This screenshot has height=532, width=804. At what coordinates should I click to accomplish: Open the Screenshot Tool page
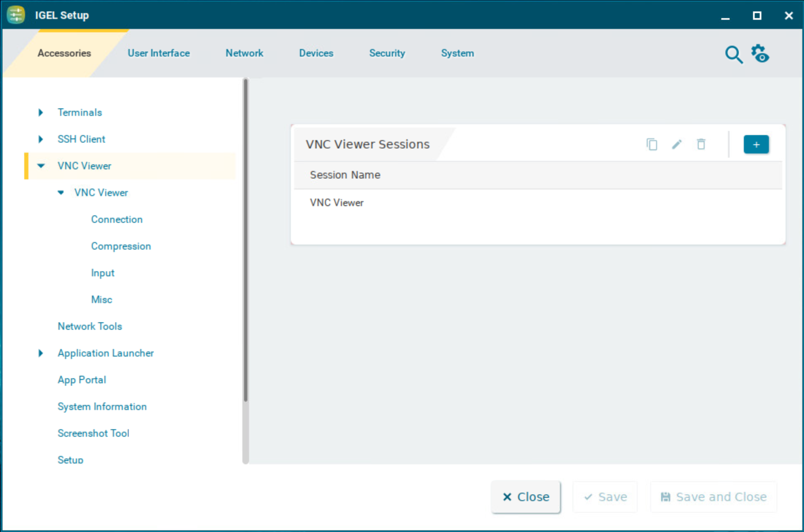click(x=93, y=433)
